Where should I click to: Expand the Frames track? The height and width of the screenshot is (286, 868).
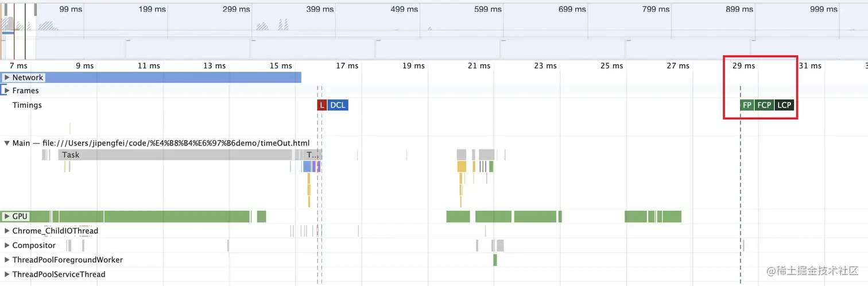[7, 90]
